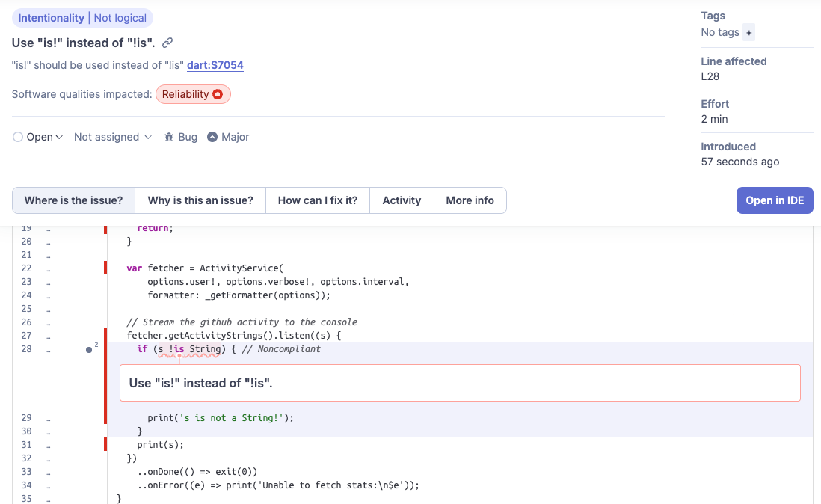Switch to the Why is this an issue? tab

200,200
